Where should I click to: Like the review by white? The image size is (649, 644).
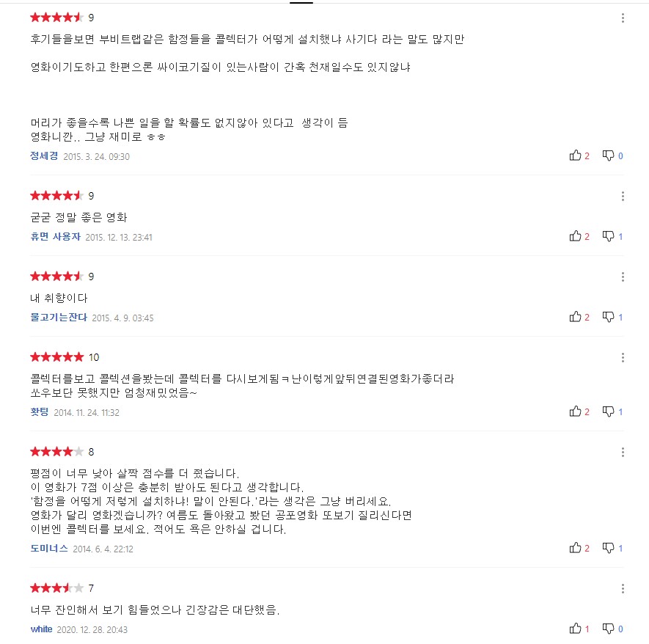tap(576, 629)
